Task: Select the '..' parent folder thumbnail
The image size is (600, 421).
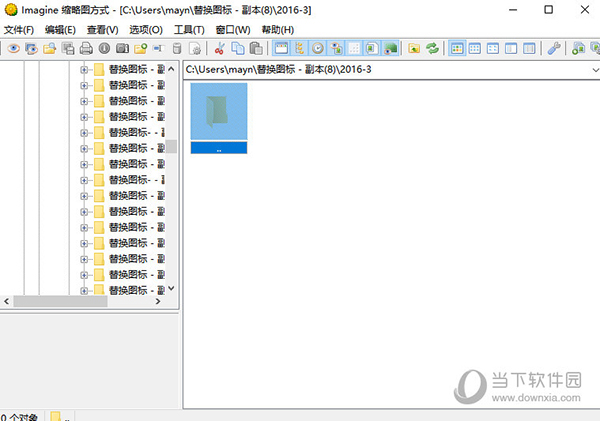Action: (x=219, y=118)
